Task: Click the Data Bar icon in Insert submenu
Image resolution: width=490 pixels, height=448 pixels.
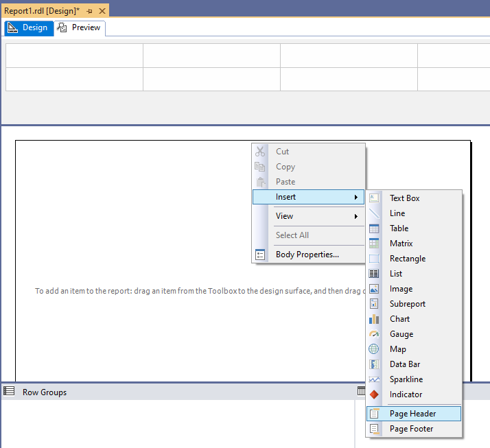Action: click(x=374, y=364)
